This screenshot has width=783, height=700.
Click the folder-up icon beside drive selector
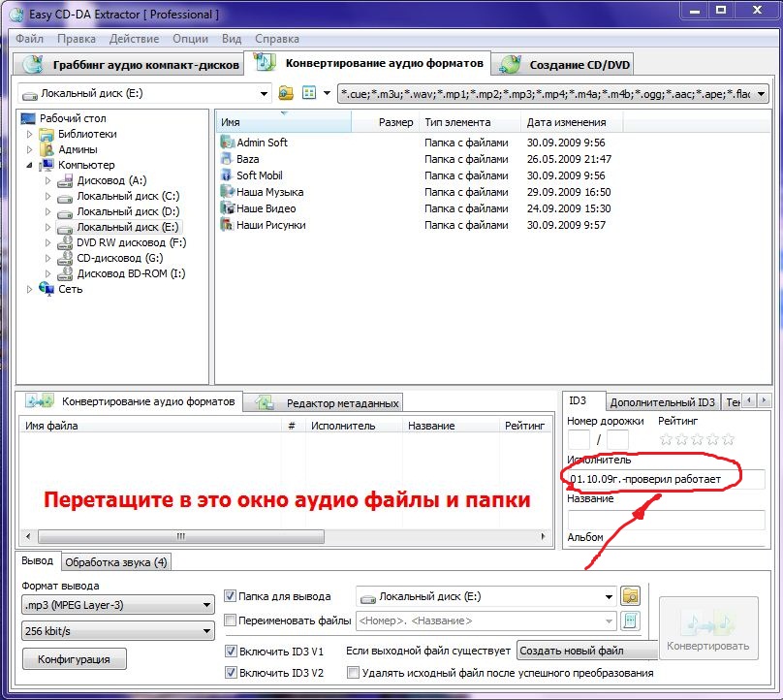click(286, 93)
